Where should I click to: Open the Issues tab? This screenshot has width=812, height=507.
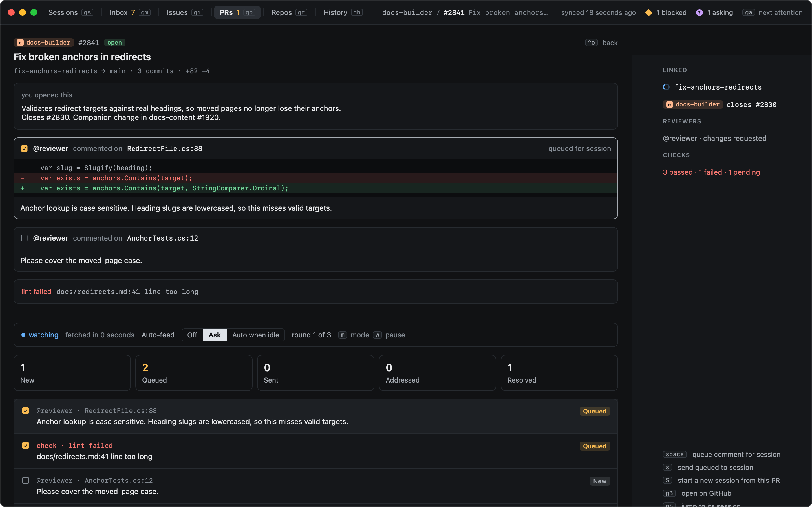185,12
